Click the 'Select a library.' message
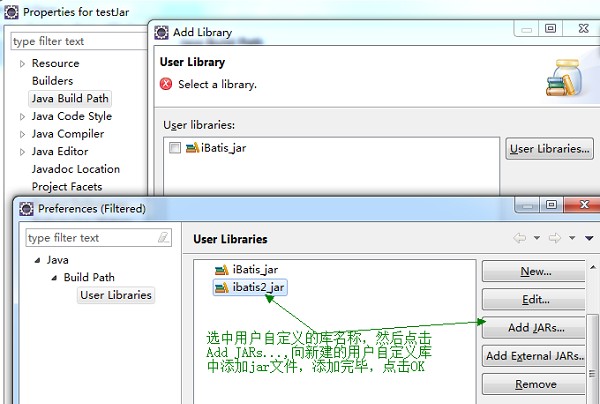This screenshot has height=404, width=600. pyautogui.click(x=217, y=84)
